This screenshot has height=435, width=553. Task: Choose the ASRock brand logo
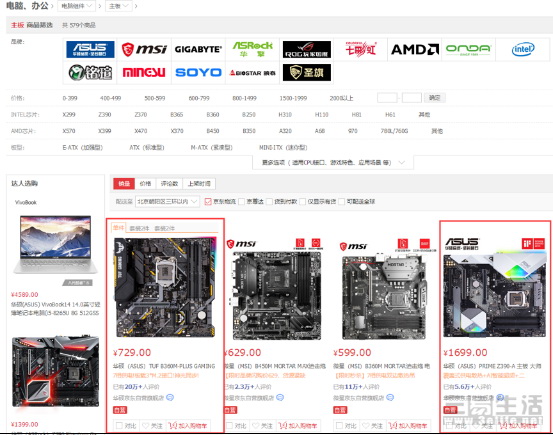pos(253,49)
